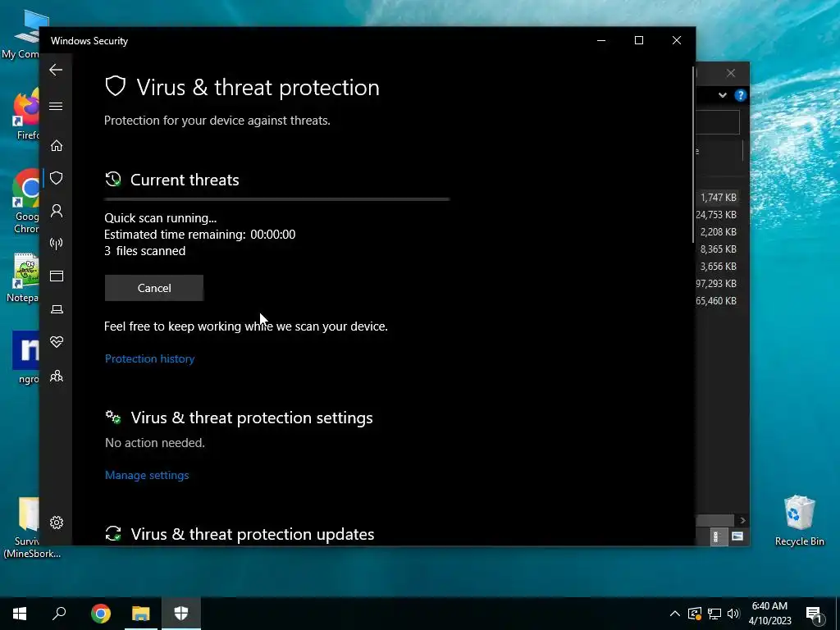Cancel the running quick scan
Screen dimensions: 840x630
coord(153,288)
